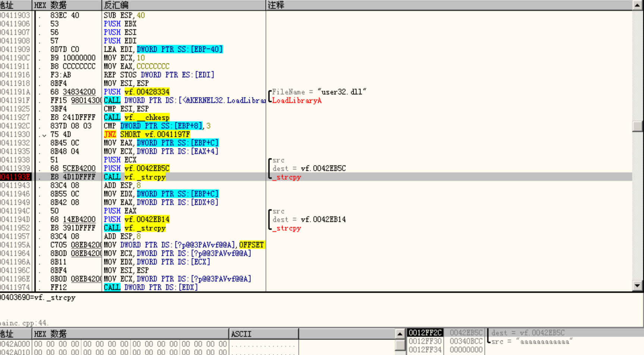
Task: Click the dest = vf.0042EB5C comment in the disassembly pane
Action: pyautogui.click(x=309, y=169)
